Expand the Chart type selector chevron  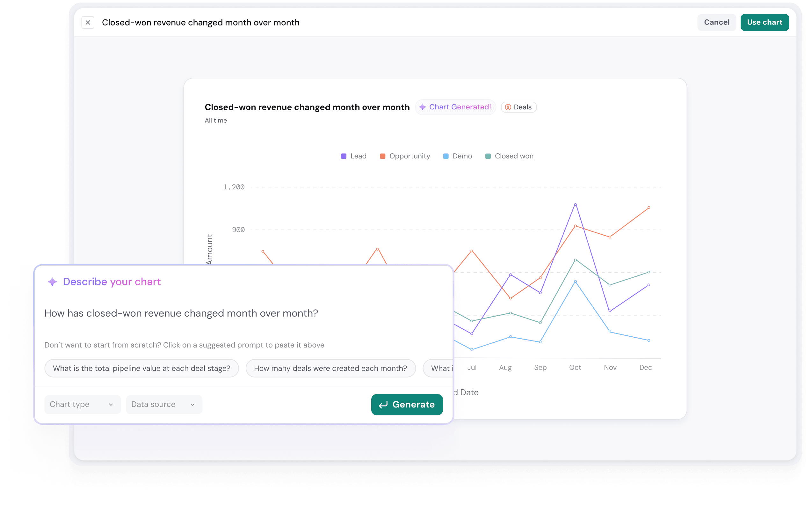click(112, 404)
